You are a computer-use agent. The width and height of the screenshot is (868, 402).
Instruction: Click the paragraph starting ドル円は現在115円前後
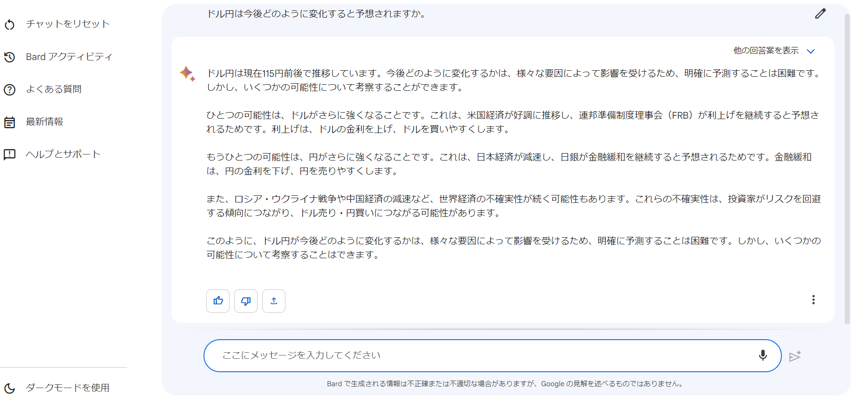pos(514,80)
